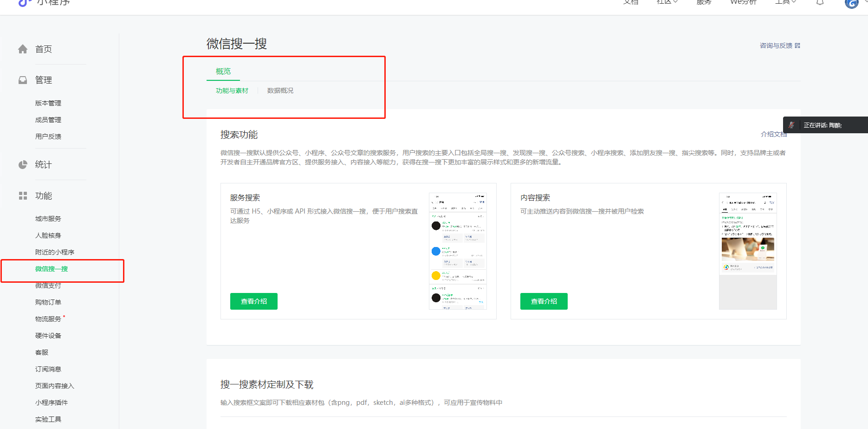
Task: Click the QR code icon beside 咨询与反馈
Action: (x=797, y=45)
